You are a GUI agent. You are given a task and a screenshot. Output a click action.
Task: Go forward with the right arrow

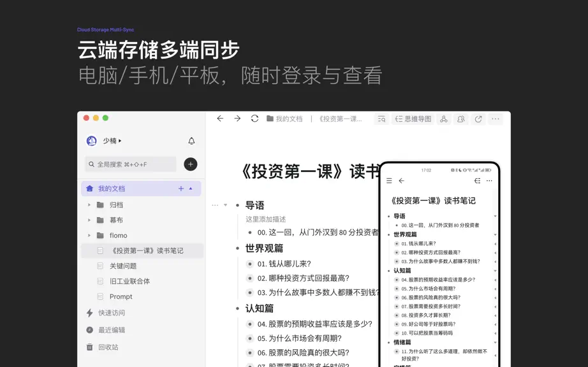(237, 119)
